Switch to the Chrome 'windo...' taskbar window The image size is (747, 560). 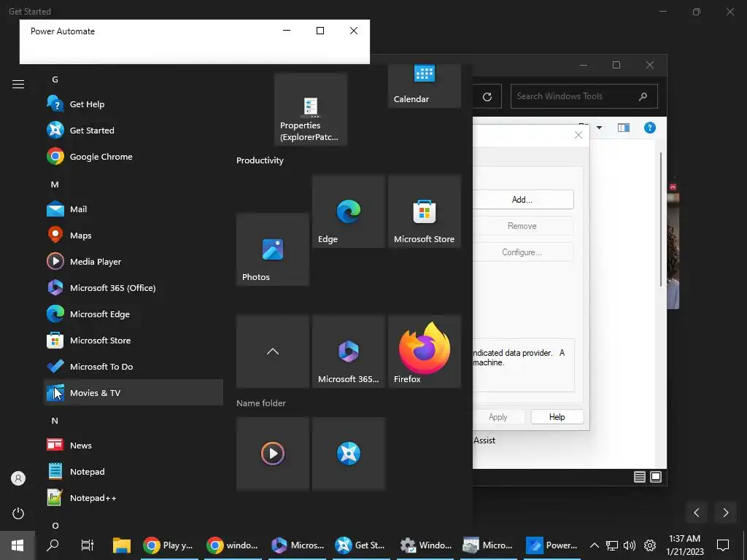(233, 545)
